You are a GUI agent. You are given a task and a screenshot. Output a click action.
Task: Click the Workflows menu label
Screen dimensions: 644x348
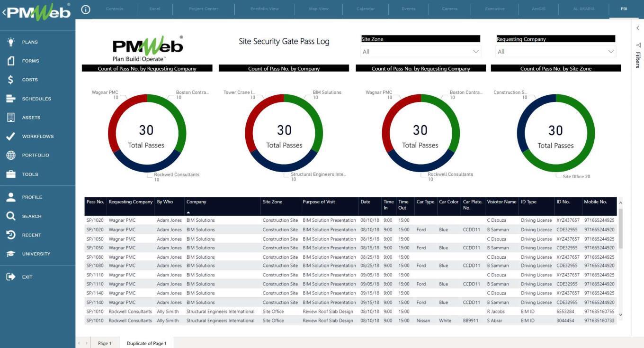[x=38, y=136]
